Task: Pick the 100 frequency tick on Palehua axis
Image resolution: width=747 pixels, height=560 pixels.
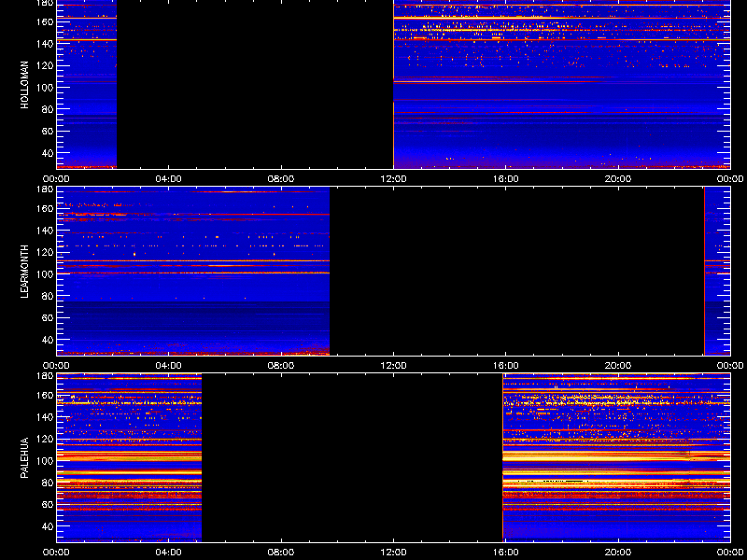Action: pos(46,461)
